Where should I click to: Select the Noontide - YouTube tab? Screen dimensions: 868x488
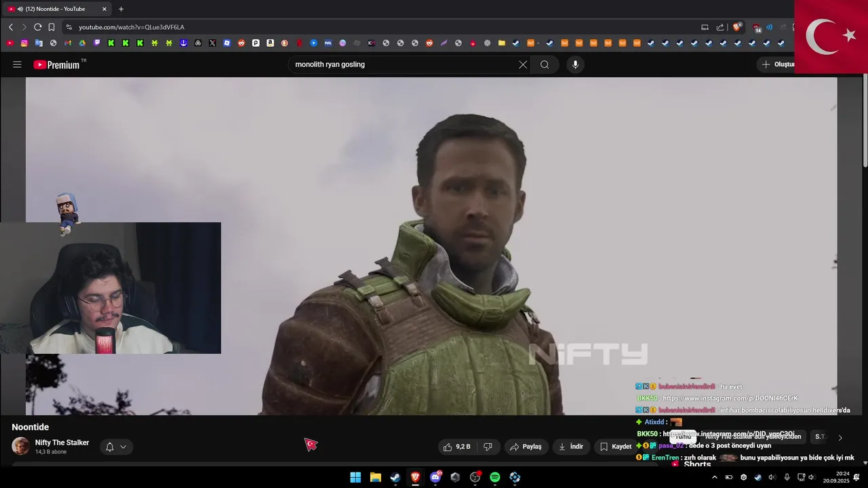(57, 9)
